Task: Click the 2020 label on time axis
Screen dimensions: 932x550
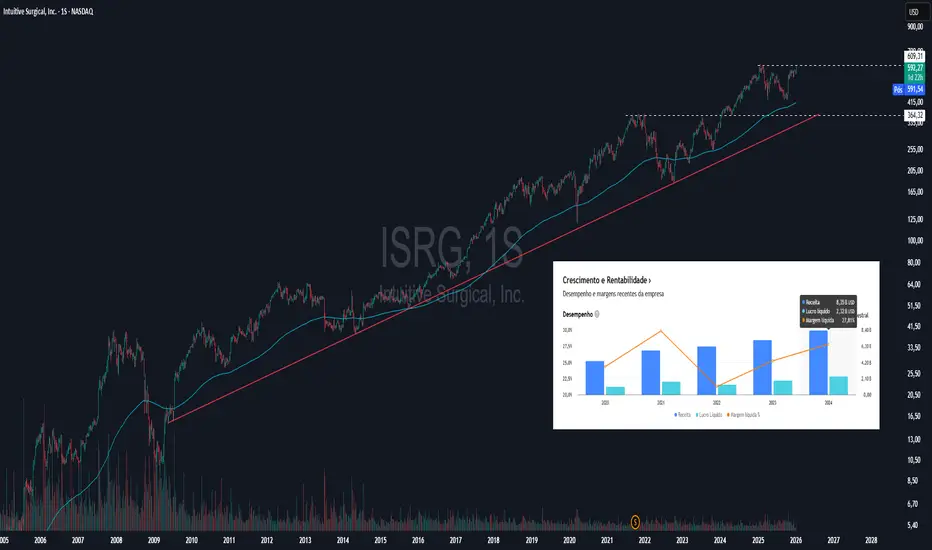Action: click(569, 540)
